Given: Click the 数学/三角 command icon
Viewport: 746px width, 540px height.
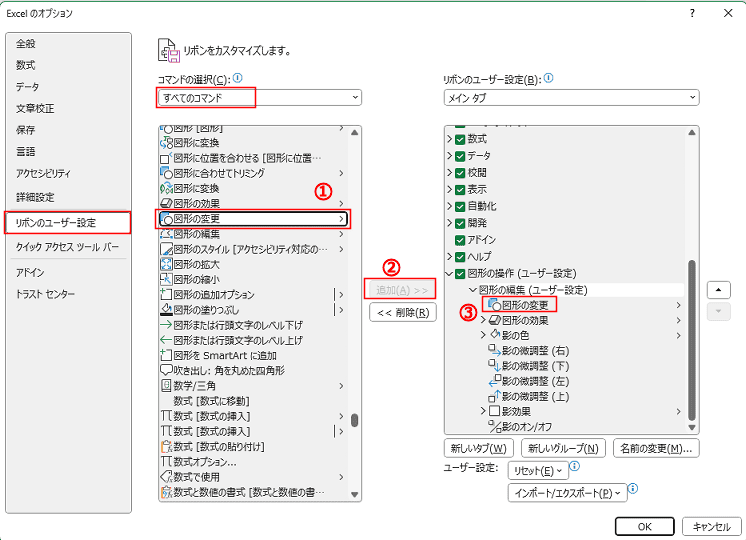Looking at the screenshot, I should [166, 386].
